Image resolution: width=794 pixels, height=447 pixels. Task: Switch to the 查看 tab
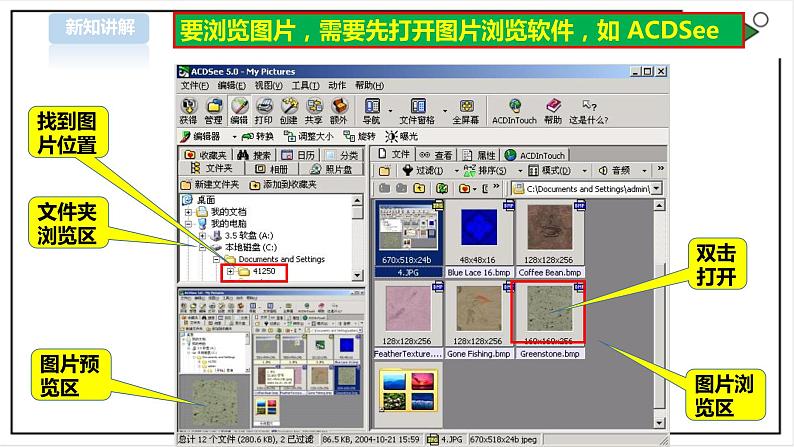436,155
